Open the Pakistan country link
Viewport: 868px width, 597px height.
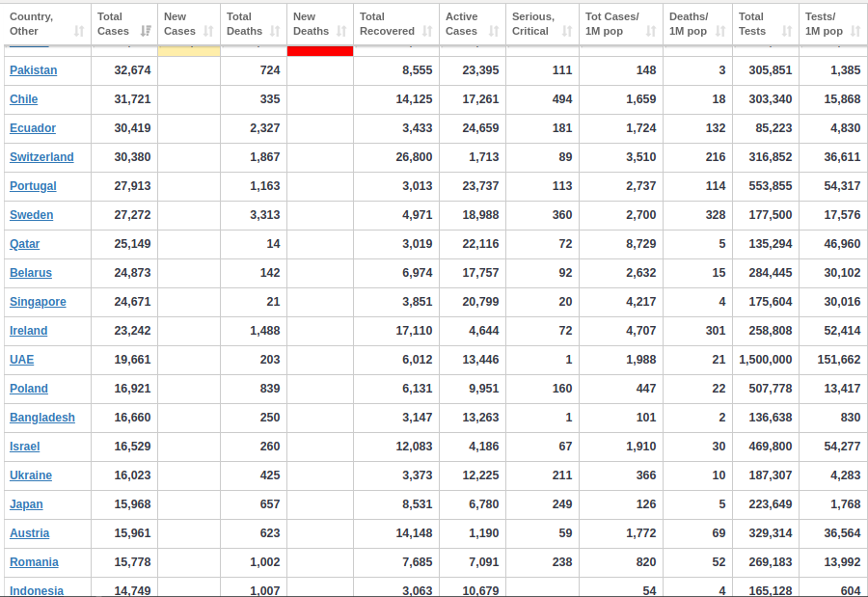[33, 70]
